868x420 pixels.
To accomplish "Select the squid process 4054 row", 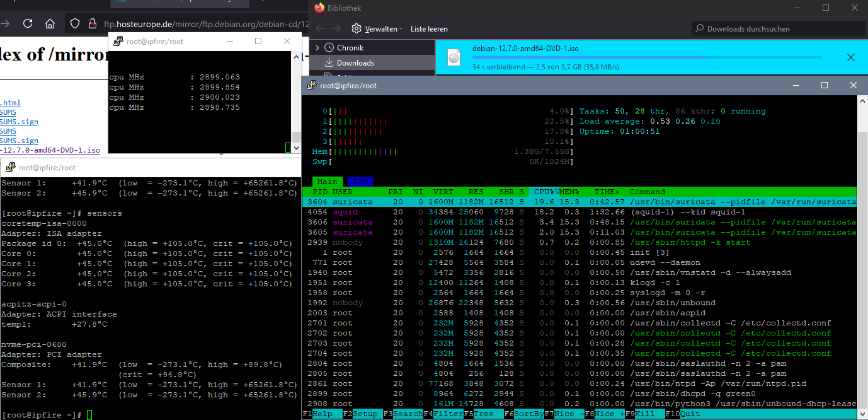I will pos(580,212).
